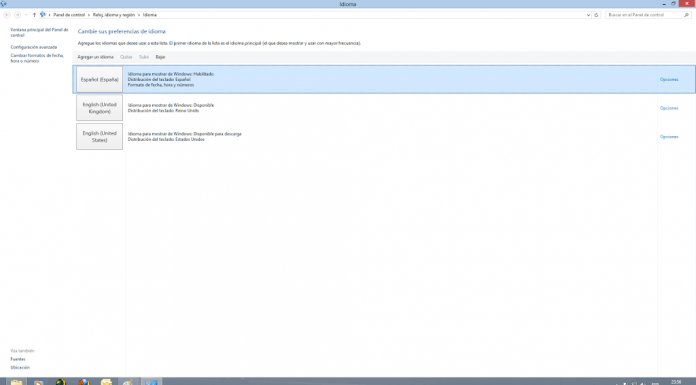
Task: Click the search magnifier icon
Action: [686, 15]
